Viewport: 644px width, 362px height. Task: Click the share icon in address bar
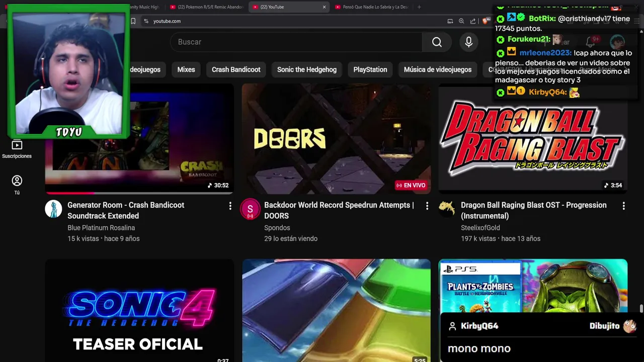(473, 21)
